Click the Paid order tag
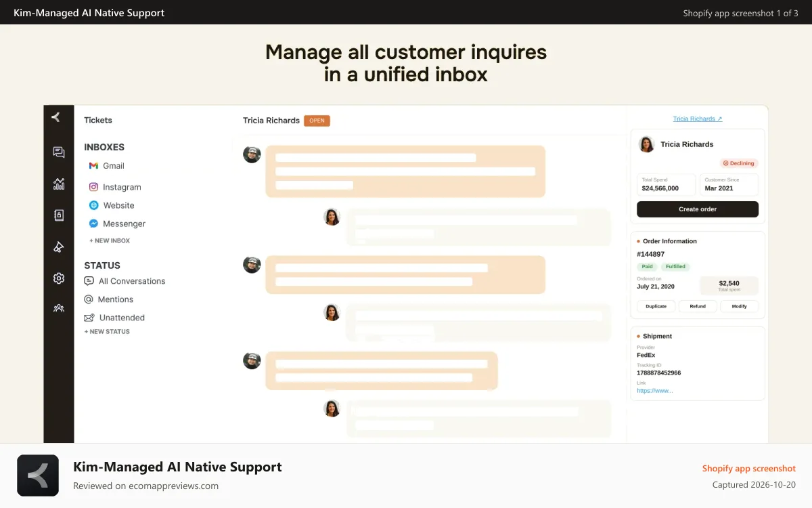This screenshot has height=508, width=812. (648, 267)
